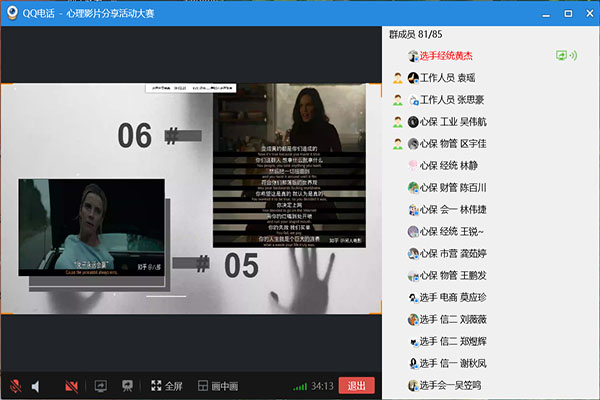The width and height of the screenshot is (600, 400).
Task: Switch to 全屏 fullscreen mode
Action: point(166,386)
